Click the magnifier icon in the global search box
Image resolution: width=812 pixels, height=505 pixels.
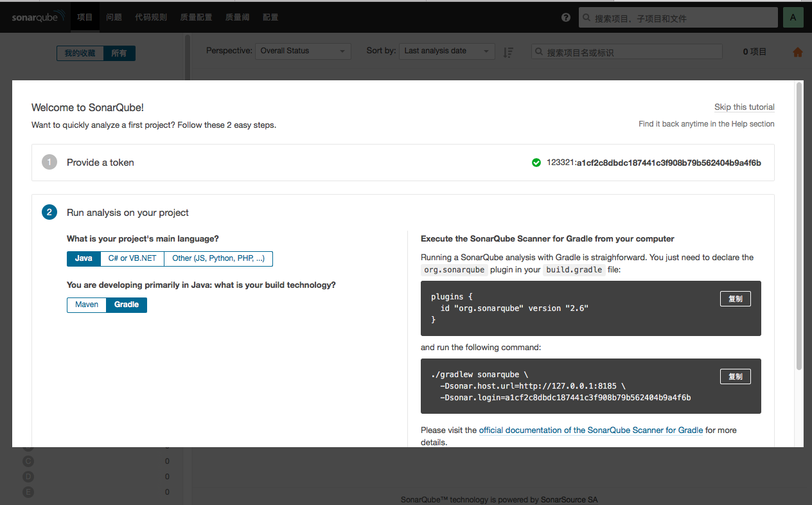[x=587, y=19]
